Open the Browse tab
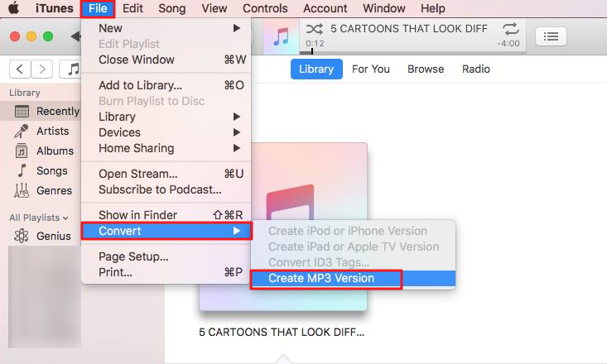The width and height of the screenshot is (607, 364). tap(426, 69)
